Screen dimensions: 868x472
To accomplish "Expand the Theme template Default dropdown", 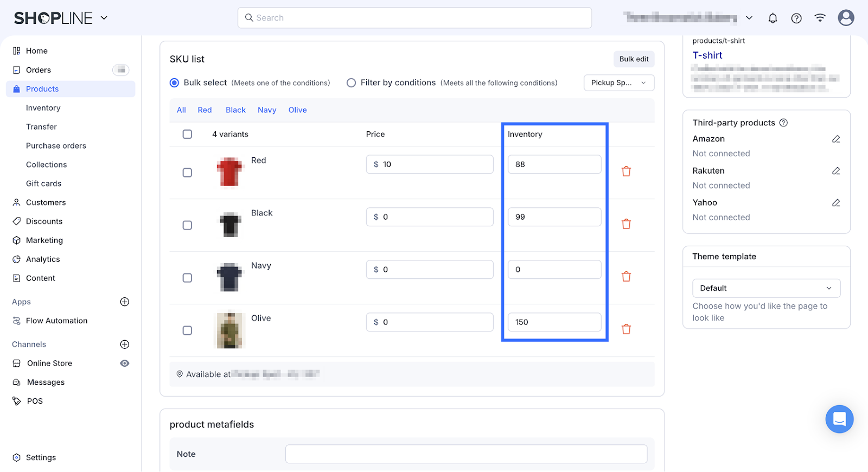I will (766, 288).
